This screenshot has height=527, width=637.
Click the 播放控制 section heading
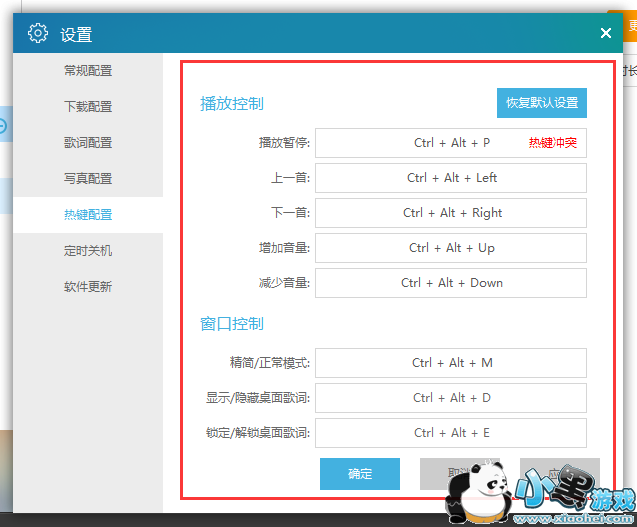pos(232,104)
